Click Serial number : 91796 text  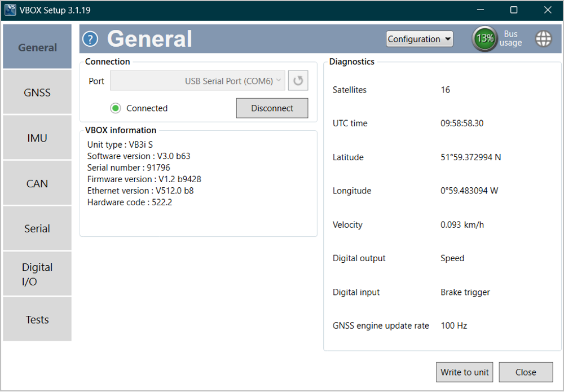pos(129,168)
